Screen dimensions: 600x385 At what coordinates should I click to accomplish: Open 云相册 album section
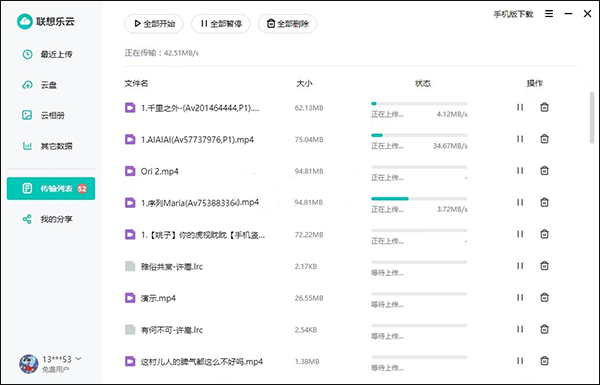coord(43,115)
